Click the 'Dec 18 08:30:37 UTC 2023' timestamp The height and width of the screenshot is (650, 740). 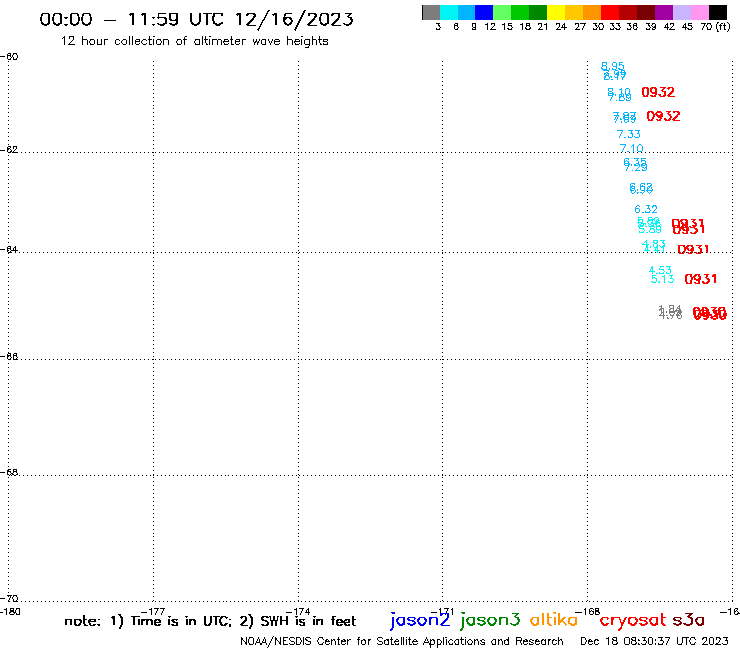pos(654,642)
